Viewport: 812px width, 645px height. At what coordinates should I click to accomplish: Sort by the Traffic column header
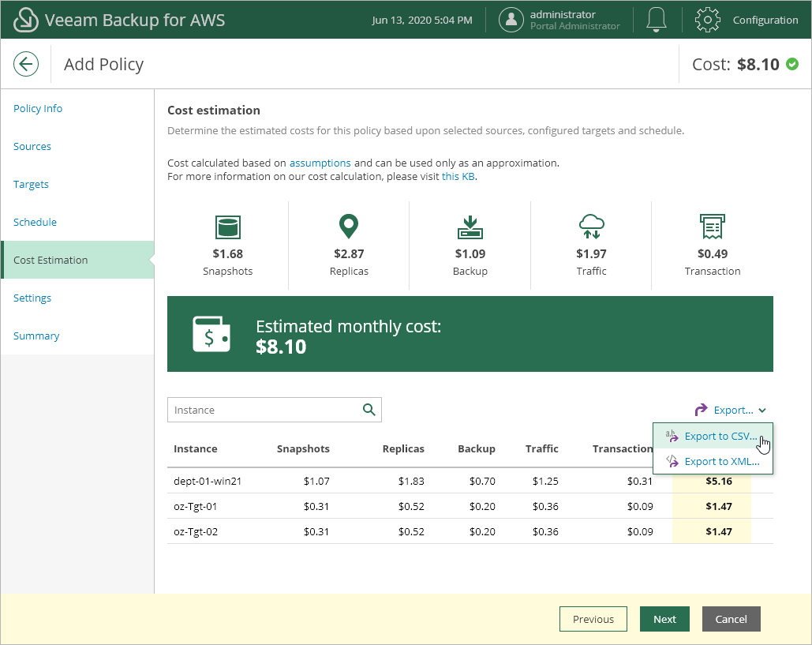click(x=541, y=448)
